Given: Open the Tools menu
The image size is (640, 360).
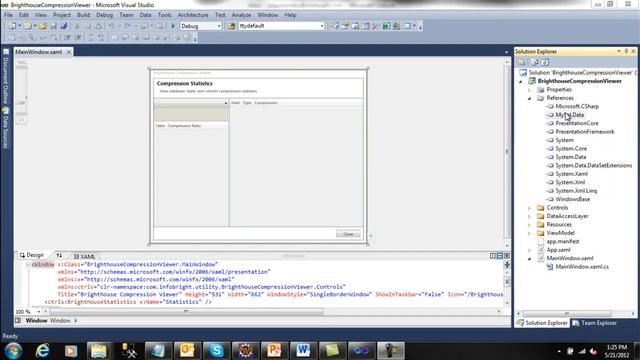Looking at the screenshot, I should point(164,15).
